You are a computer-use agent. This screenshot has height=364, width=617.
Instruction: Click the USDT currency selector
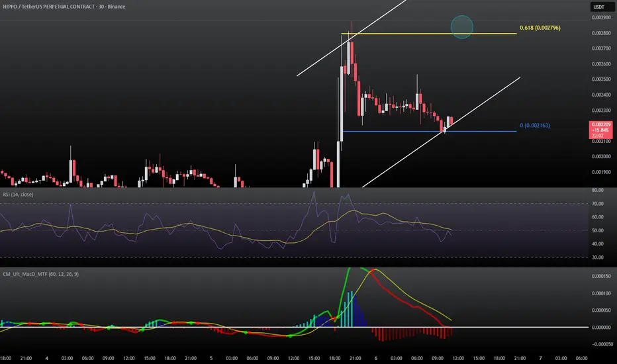pyautogui.click(x=598, y=9)
